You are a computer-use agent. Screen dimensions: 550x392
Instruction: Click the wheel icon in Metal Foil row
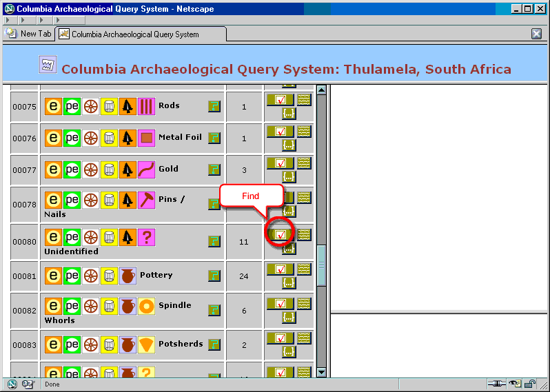pyautogui.click(x=90, y=138)
